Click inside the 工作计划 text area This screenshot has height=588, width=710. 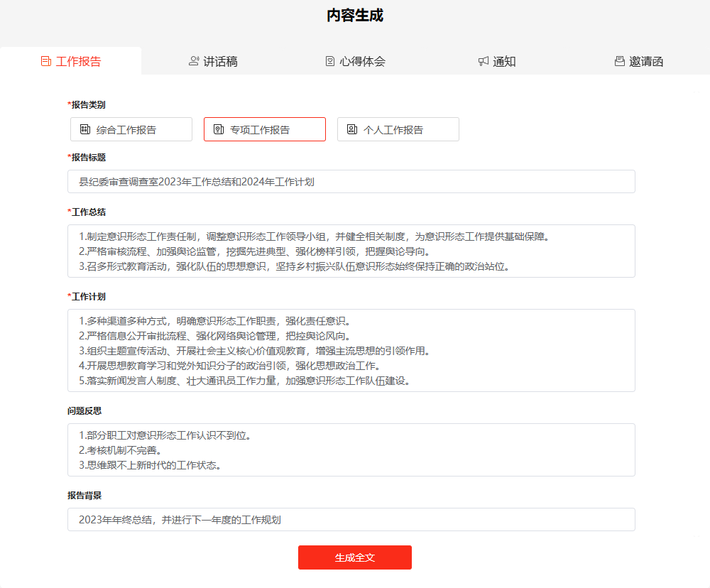point(351,351)
